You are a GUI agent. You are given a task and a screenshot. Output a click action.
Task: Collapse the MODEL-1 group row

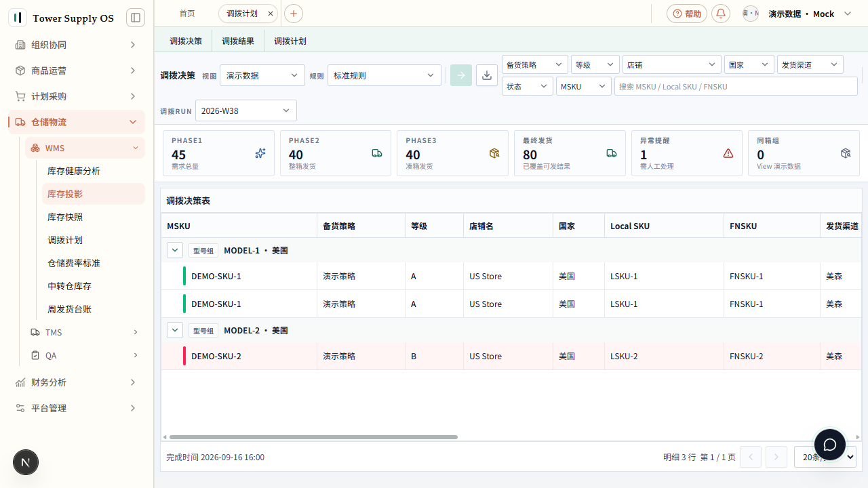[175, 250]
